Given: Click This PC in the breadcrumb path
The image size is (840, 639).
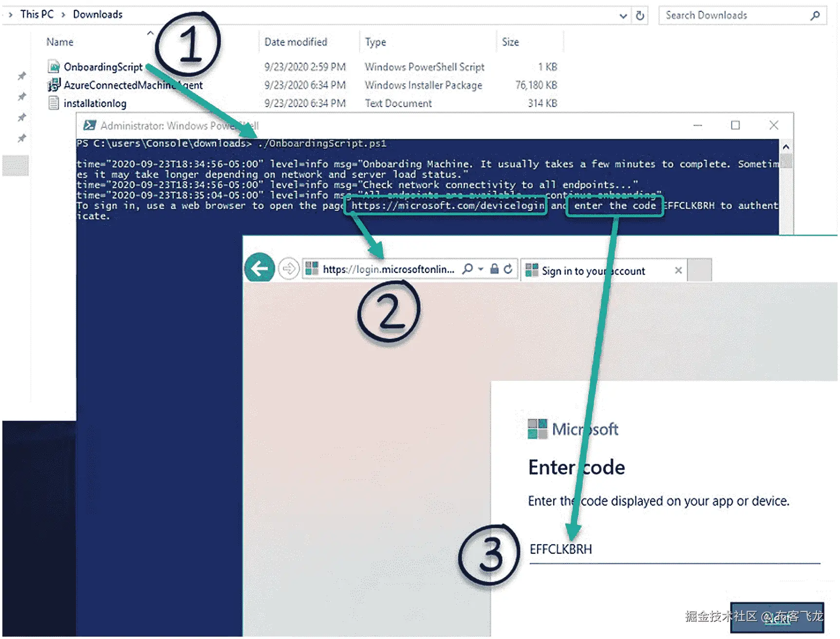Looking at the screenshot, I should 37,15.
